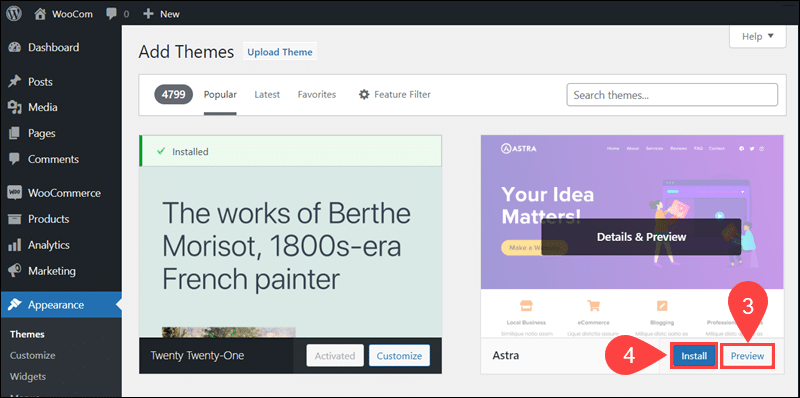The width and height of the screenshot is (800, 398).
Task: Click the Media library icon
Action: 14,107
